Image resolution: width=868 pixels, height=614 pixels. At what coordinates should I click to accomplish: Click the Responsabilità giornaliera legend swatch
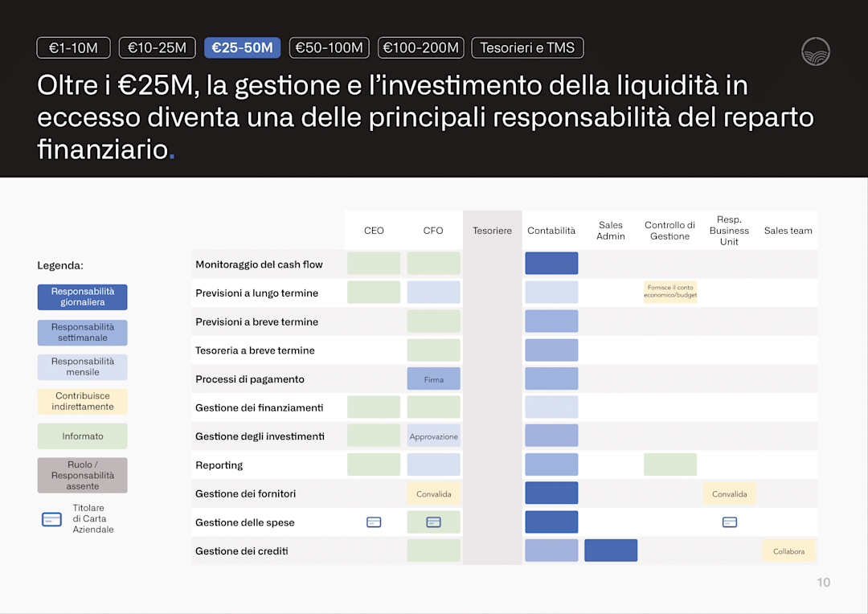pyautogui.click(x=83, y=297)
